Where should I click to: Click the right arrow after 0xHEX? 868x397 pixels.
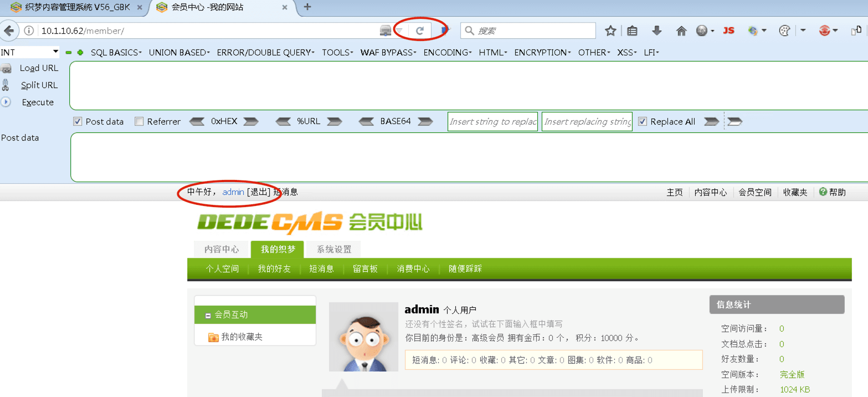[250, 121]
